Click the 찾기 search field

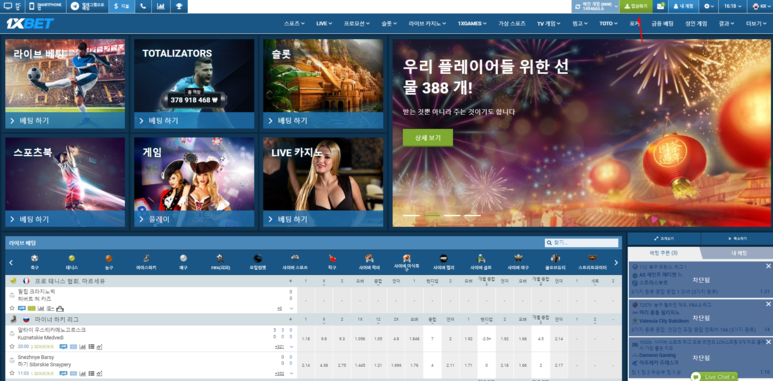pyautogui.click(x=582, y=243)
